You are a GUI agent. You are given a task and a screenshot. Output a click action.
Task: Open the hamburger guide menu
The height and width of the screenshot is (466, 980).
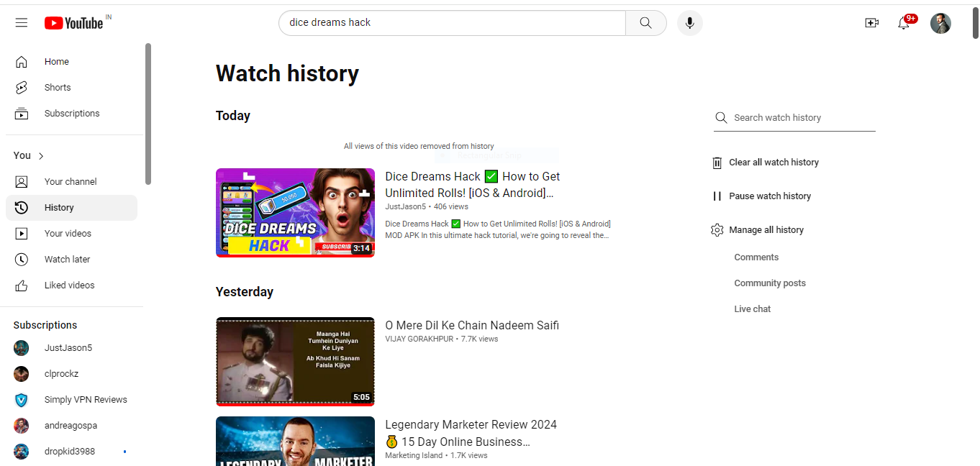click(x=22, y=23)
